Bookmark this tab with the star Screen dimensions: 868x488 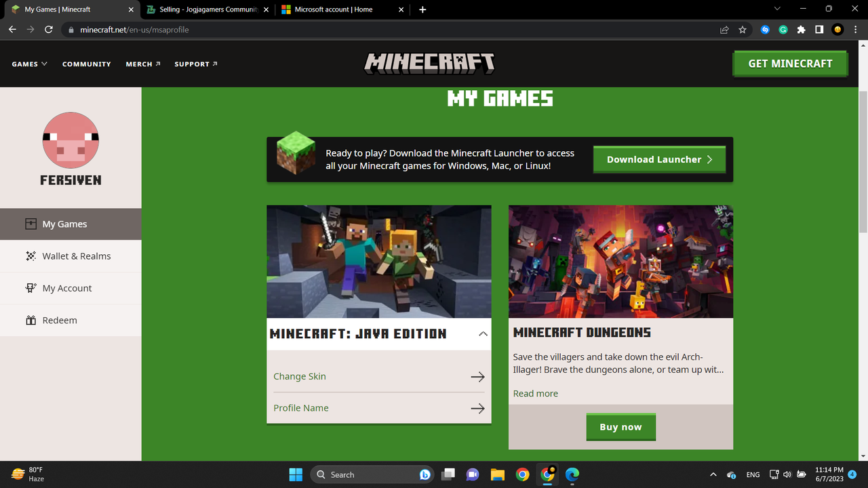tap(743, 30)
